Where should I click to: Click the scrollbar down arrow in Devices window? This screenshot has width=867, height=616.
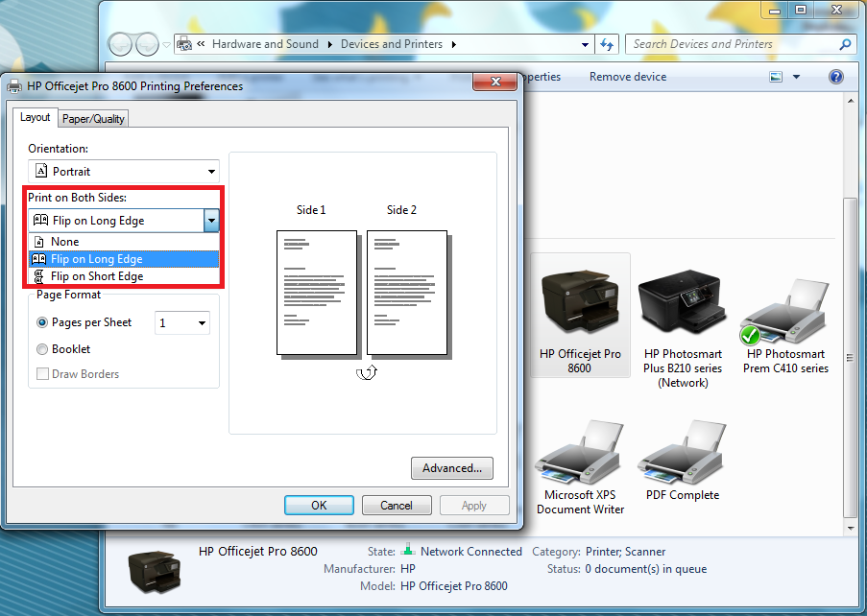point(851,529)
